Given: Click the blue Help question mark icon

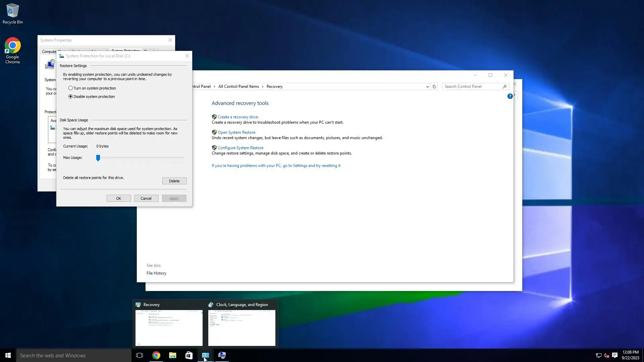Looking at the screenshot, I should [510, 96].
